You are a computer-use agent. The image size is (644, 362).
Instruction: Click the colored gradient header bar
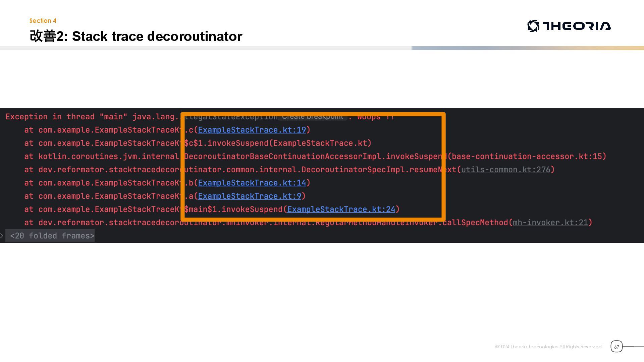tap(528, 48)
